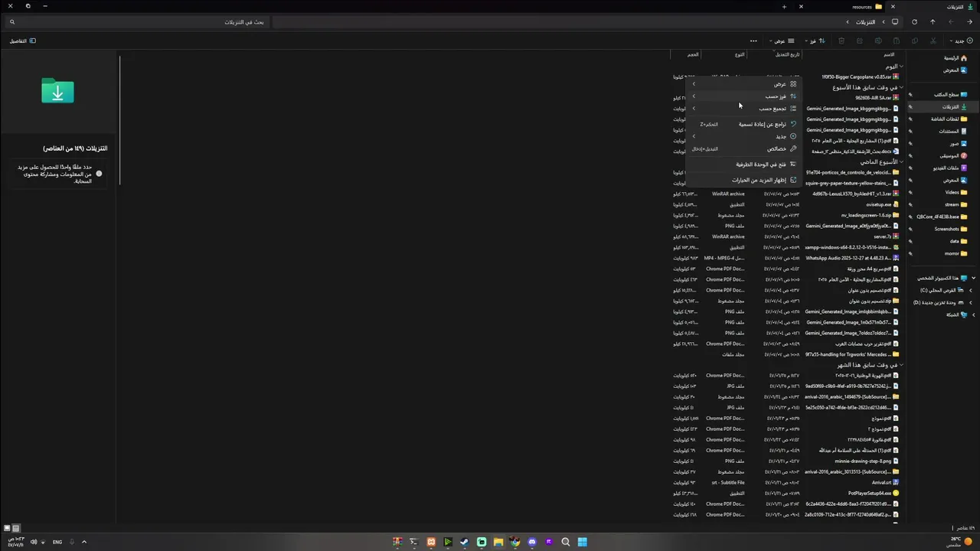
Task: Select file minnie-drawing-step-8.png
Action: click(x=867, y=461)
